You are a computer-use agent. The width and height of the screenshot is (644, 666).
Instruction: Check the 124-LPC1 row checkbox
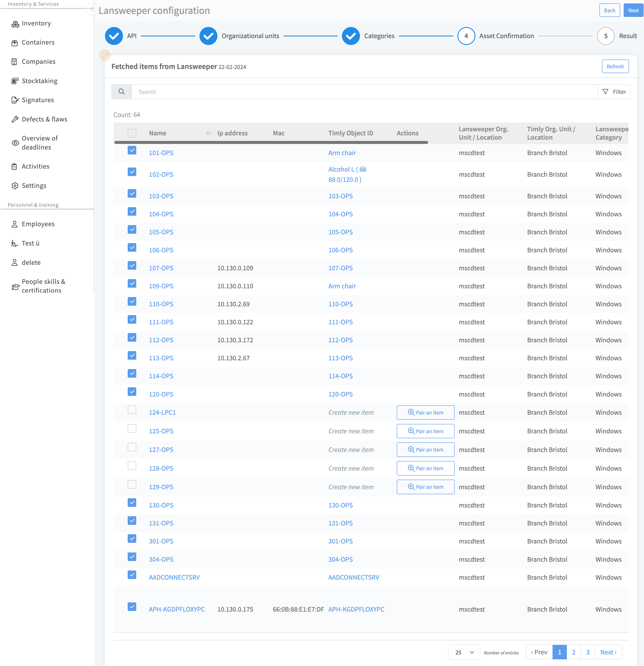[x=132, y=410]
